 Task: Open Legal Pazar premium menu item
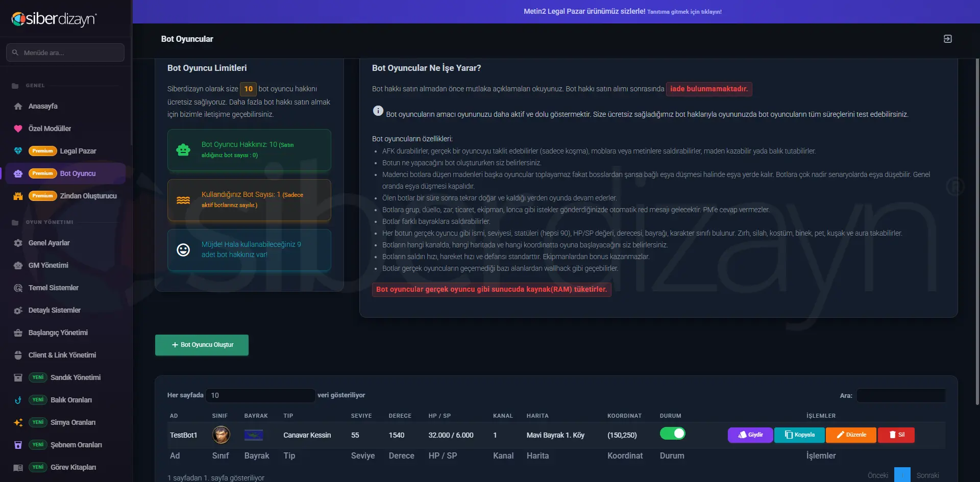point(66,151)
